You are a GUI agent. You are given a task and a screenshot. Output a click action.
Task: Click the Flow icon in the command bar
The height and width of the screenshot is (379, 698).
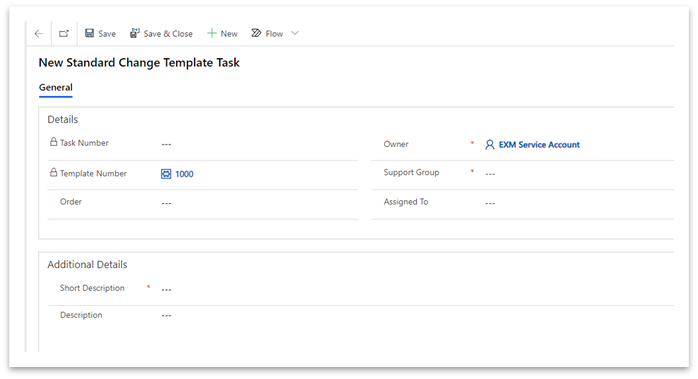(x=256, y=33)
